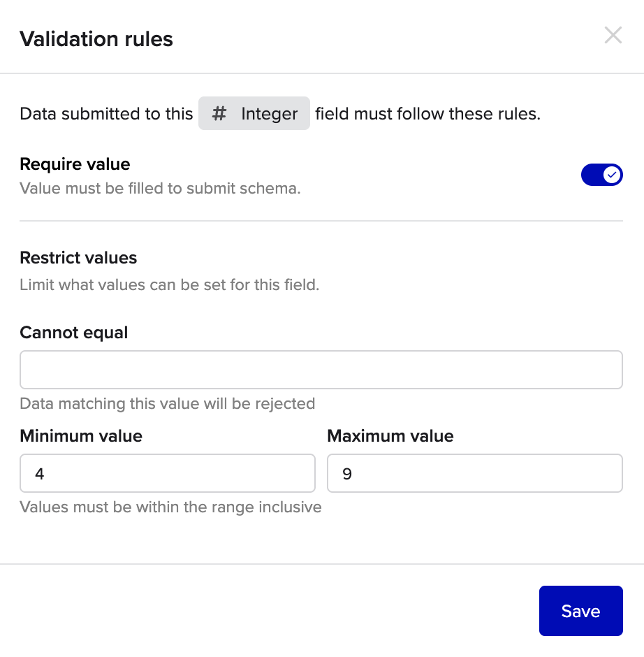Close the Validation rules dialog
This screenshot has width=644, height=657.
[x=613, y=36]
